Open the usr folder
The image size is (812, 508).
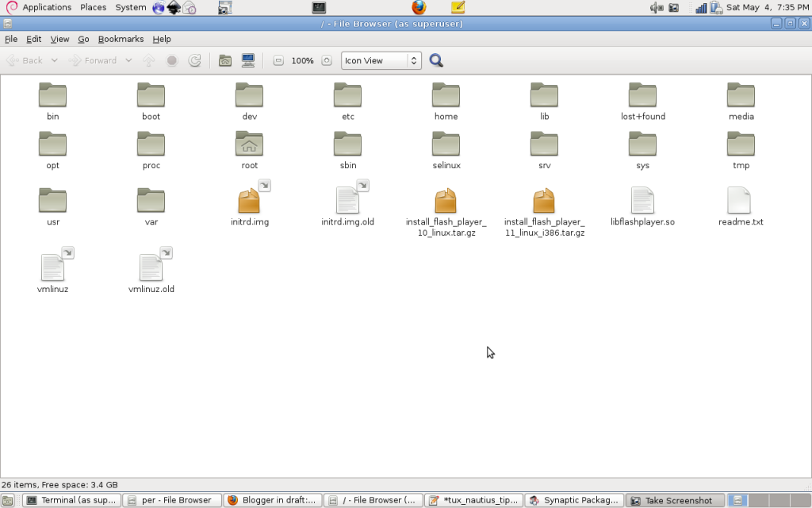[x=52, y=201]
